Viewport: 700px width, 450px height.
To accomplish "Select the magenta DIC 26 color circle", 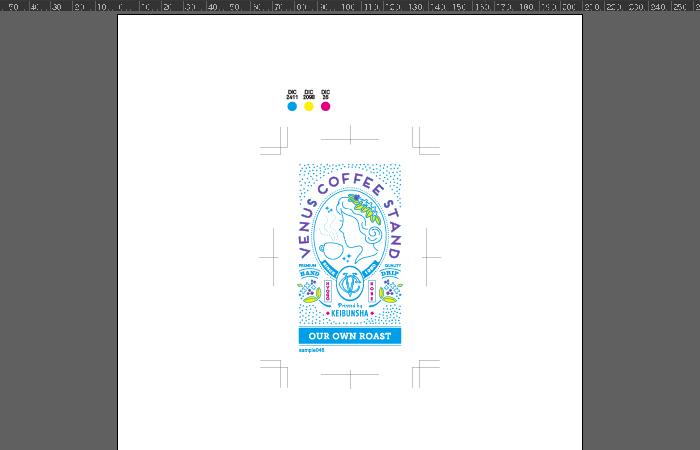I will [x=325, y=106].
